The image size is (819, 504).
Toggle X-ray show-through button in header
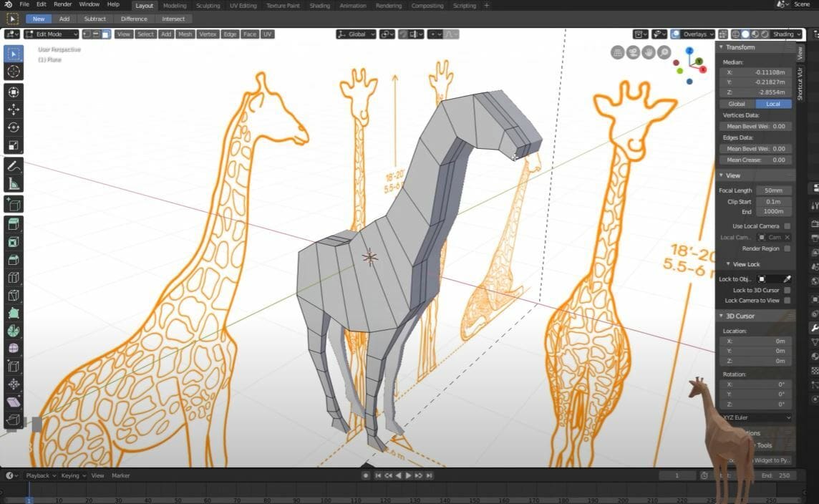[723, 34]
